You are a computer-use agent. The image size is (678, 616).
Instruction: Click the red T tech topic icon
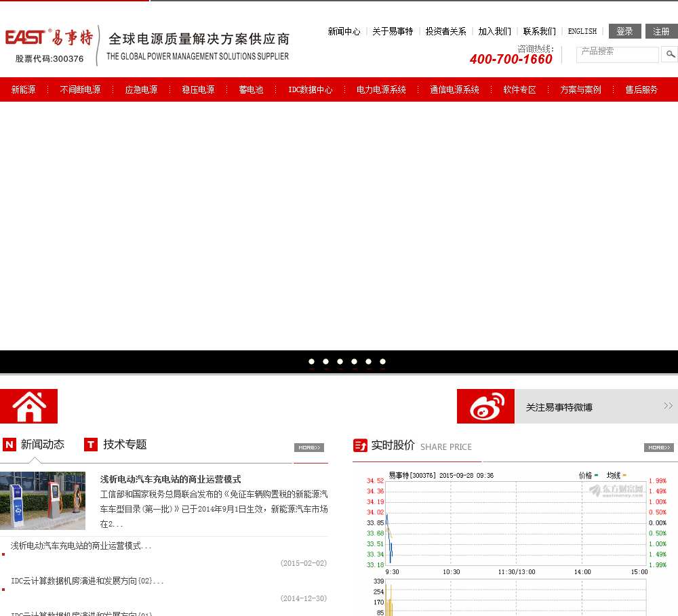91,445
